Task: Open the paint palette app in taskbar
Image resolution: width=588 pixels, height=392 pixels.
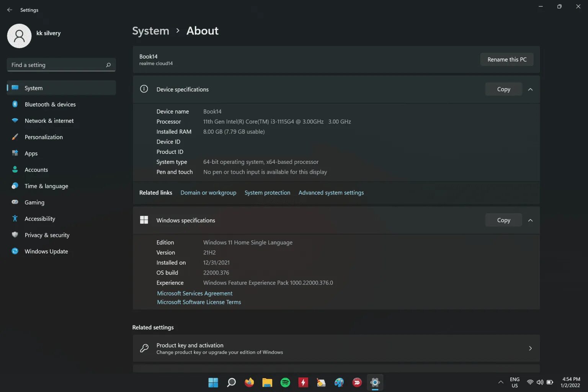Action: click(339, 382)
